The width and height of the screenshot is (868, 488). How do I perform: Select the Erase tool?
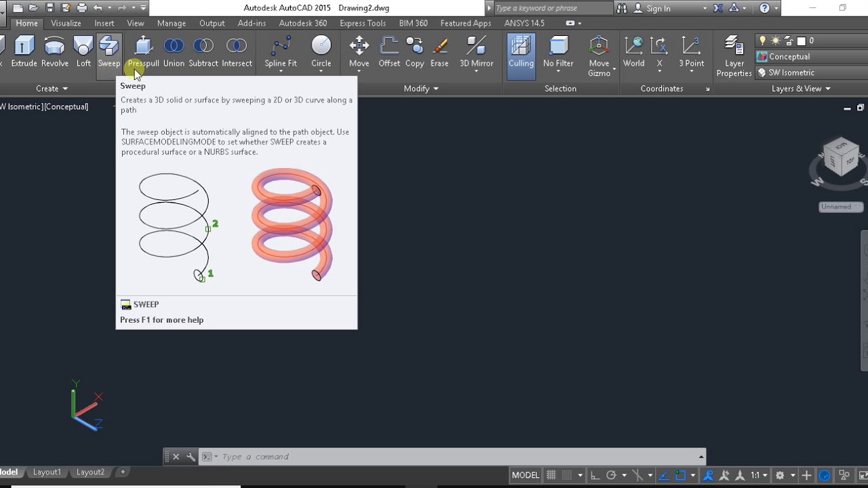(439, 52)
